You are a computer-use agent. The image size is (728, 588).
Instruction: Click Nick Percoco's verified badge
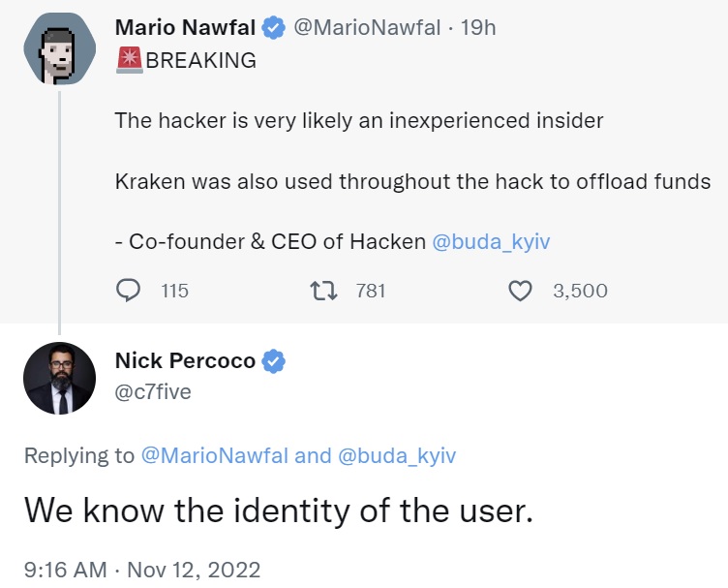[x=274, y=361]
